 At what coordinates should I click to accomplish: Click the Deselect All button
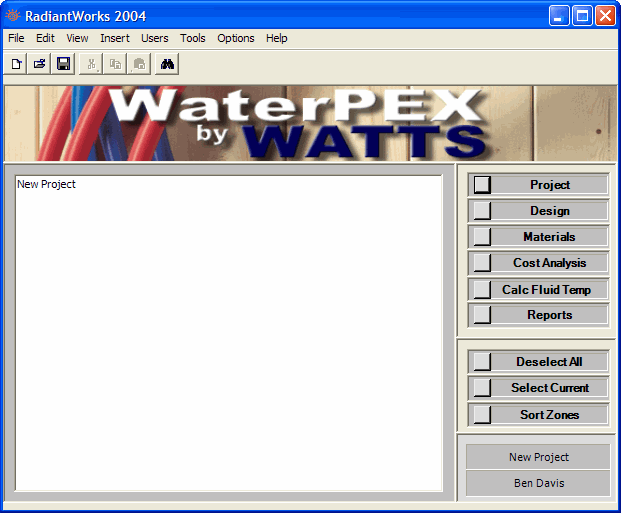click(x=538, y=362)
